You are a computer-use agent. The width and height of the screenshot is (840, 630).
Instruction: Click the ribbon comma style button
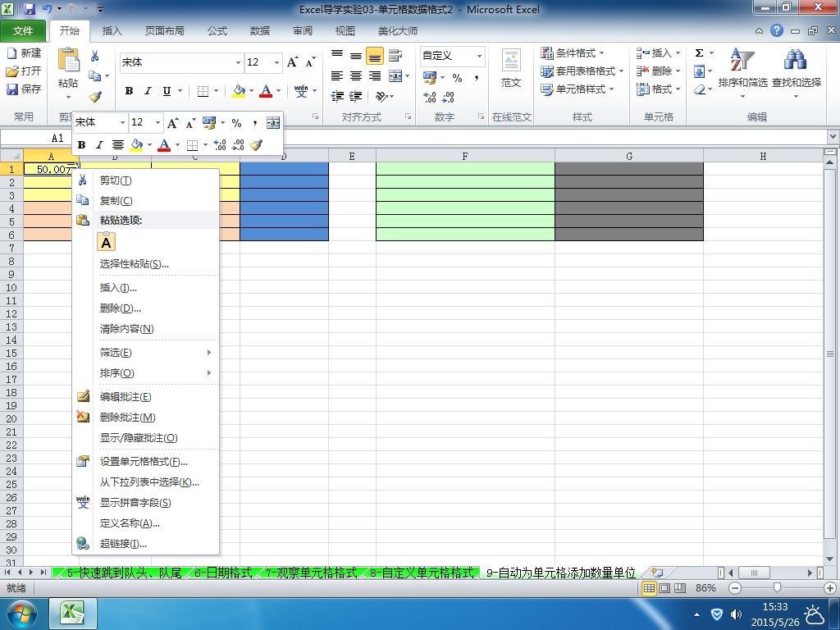point(477,78)
